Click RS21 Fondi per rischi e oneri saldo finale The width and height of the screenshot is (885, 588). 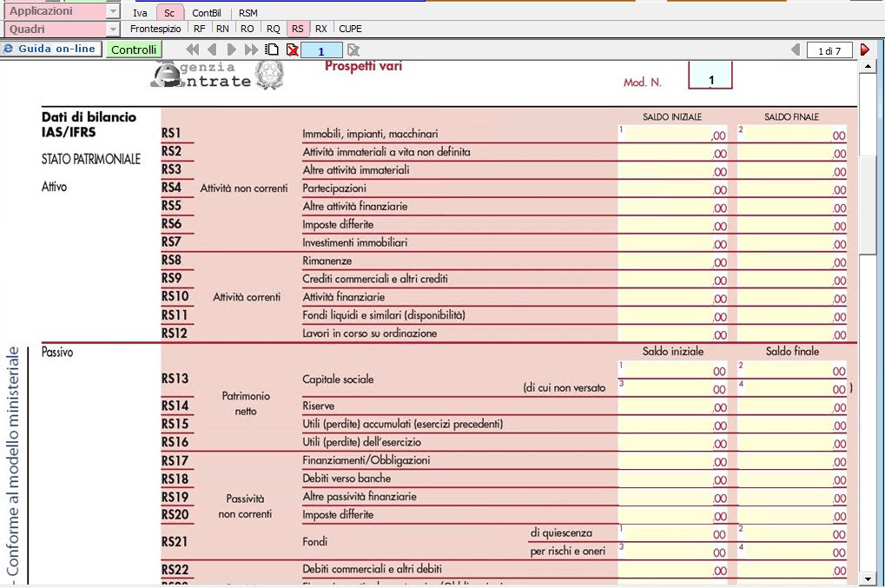point(792,552)
